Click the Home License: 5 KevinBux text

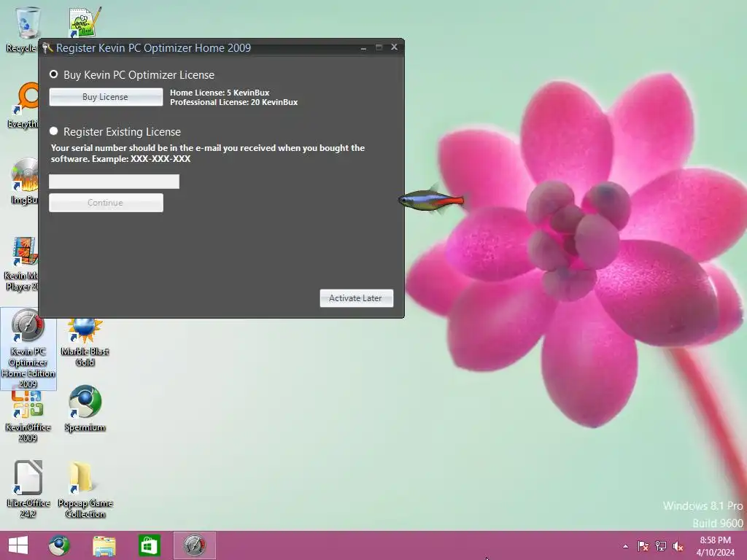tap(220, 93)
